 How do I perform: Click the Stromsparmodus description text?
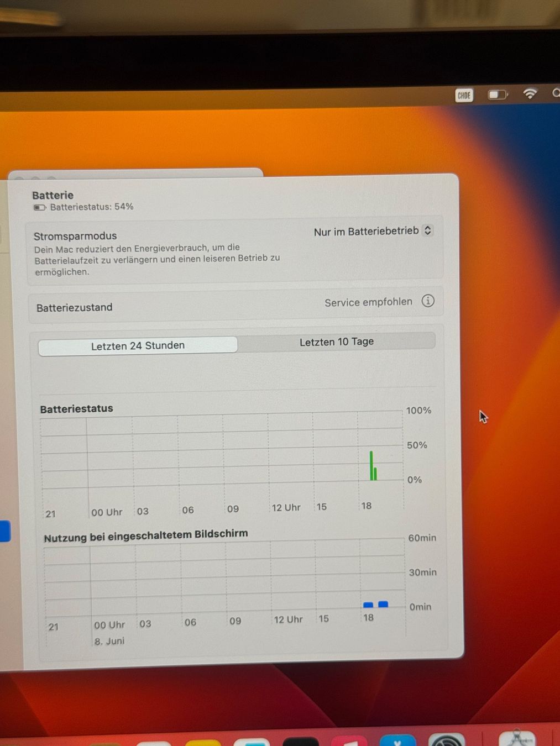tap(157, 259)
